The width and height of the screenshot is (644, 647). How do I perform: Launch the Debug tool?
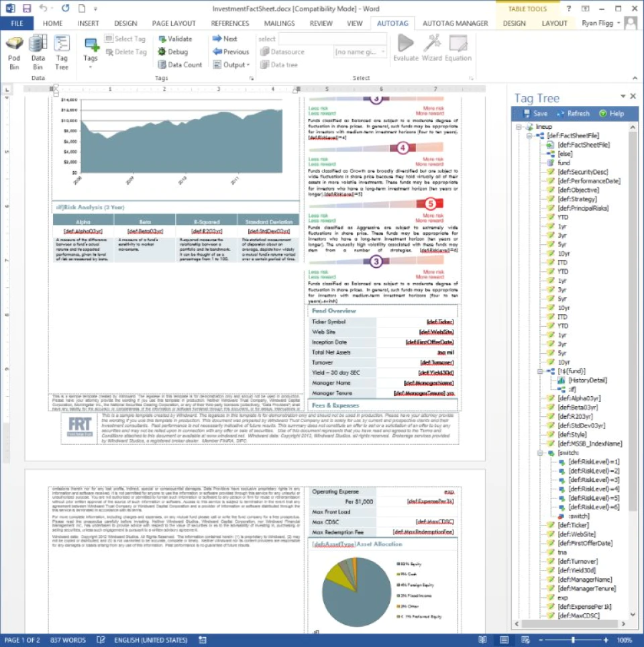tap(173, 52)
